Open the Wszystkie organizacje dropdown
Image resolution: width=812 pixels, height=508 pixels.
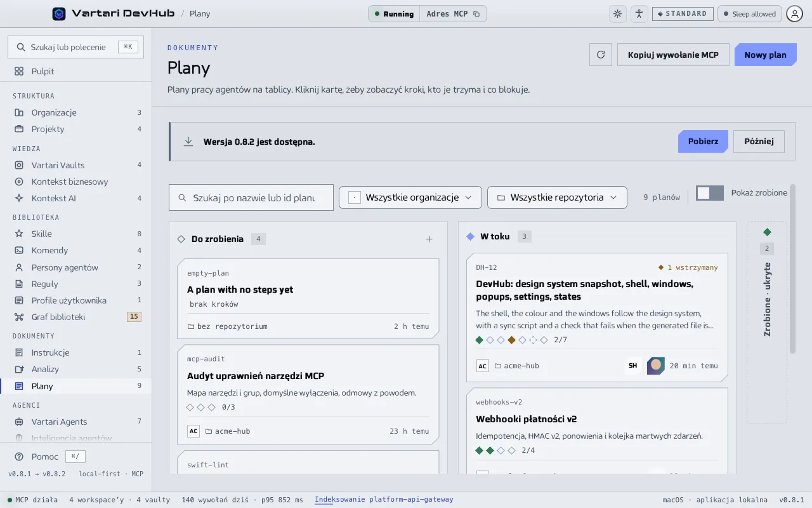tap(410, 197)
